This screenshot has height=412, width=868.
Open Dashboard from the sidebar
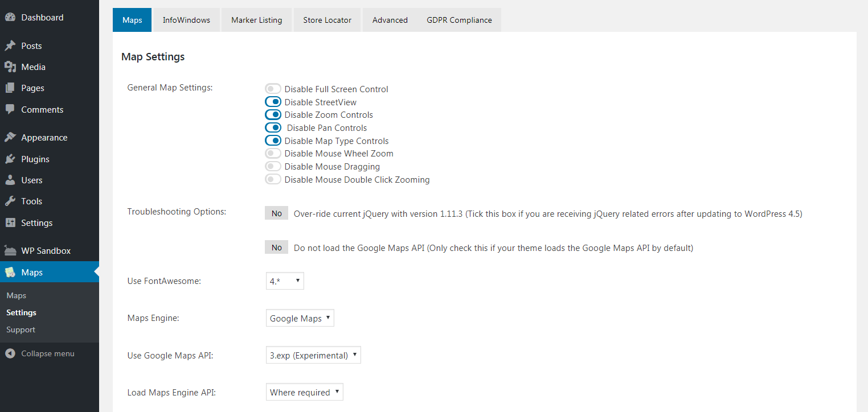tap(50, 17)
